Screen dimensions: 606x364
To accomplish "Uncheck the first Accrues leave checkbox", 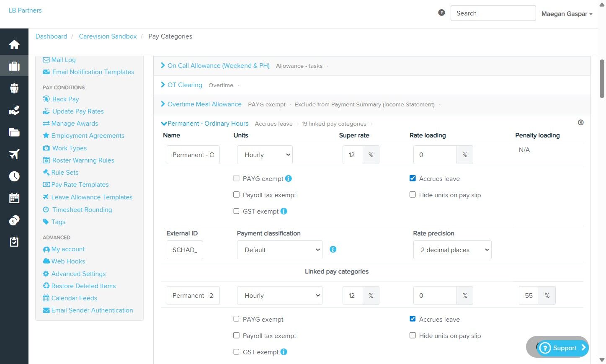I will pyautogui.click(x=413, y=178).
